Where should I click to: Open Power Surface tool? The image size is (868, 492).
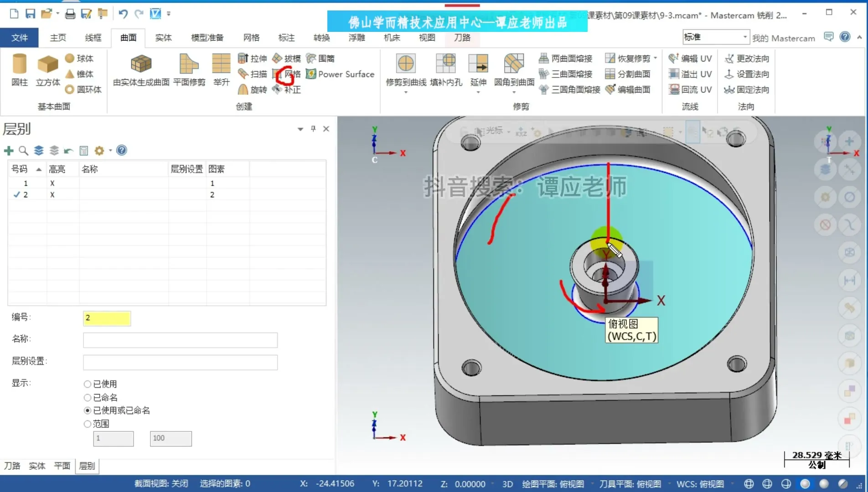coord(340,74)
